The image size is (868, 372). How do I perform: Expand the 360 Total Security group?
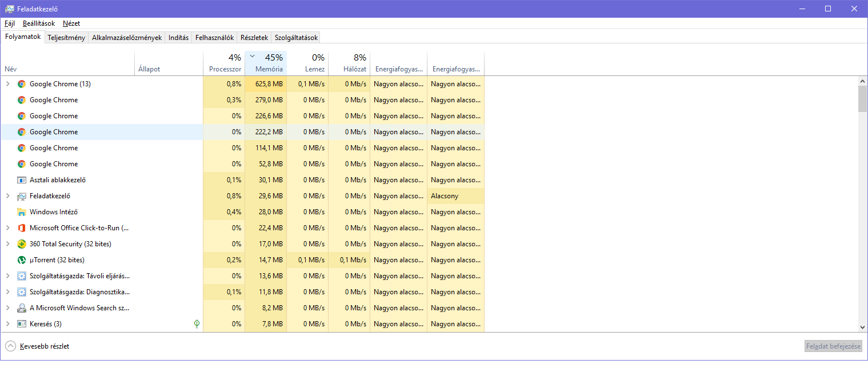[7, 244]
